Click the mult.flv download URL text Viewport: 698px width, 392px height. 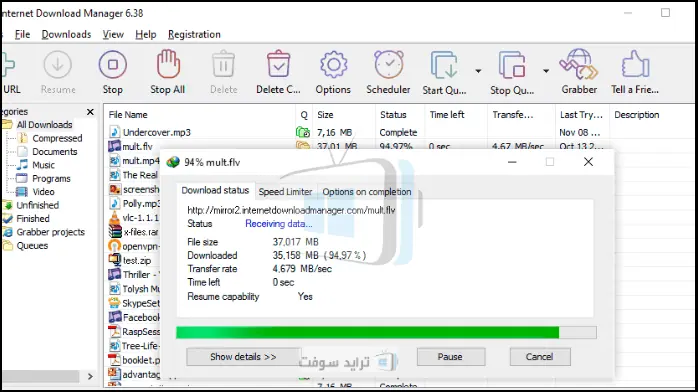click(291, 210)
